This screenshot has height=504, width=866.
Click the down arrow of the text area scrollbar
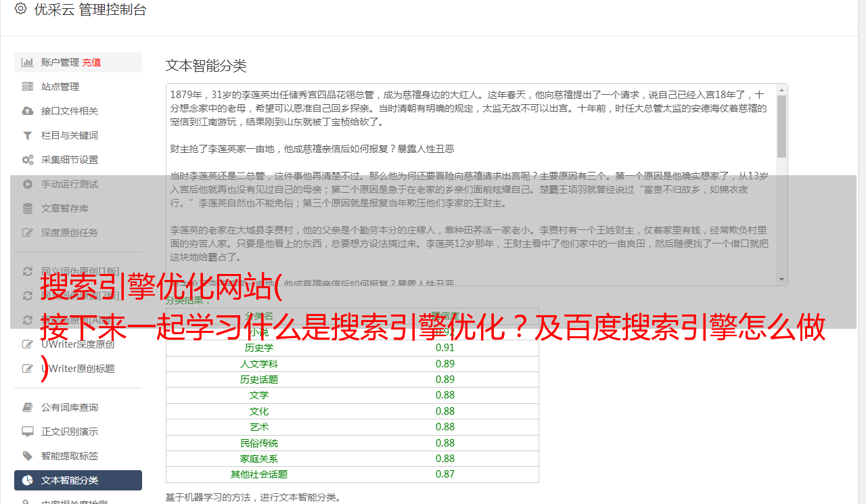point(782,279)
